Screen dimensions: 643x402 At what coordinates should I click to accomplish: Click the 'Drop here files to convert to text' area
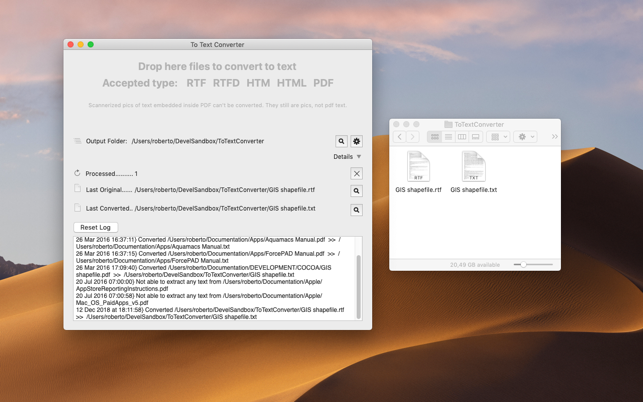(x=217, y=66)
